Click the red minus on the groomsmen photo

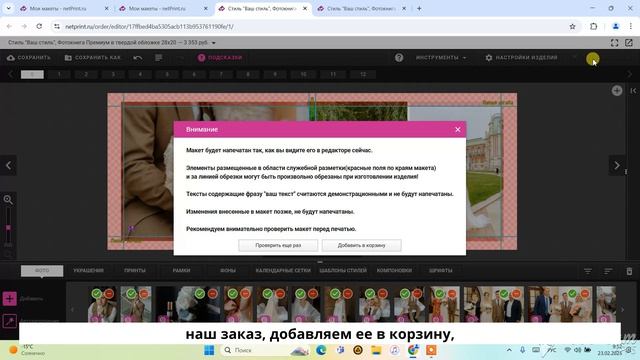click(x=516, y=293)
